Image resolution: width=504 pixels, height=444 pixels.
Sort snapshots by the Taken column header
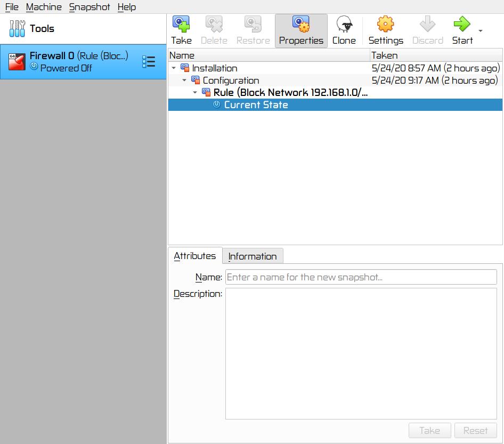click(436, 55)
